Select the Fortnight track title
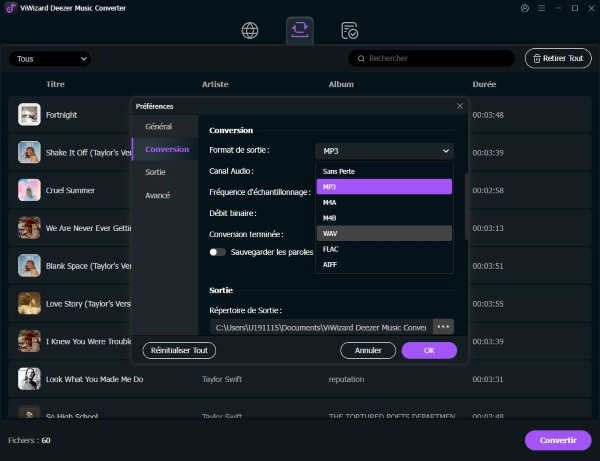The width and height of the screenshot is (600, 461). click(61, 115)
